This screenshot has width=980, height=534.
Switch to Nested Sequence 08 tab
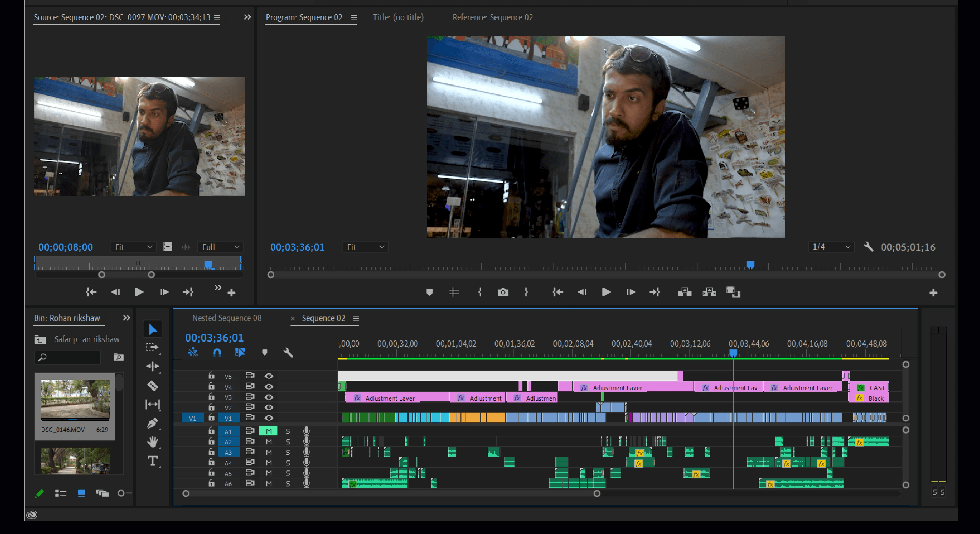tap(227, 318)
